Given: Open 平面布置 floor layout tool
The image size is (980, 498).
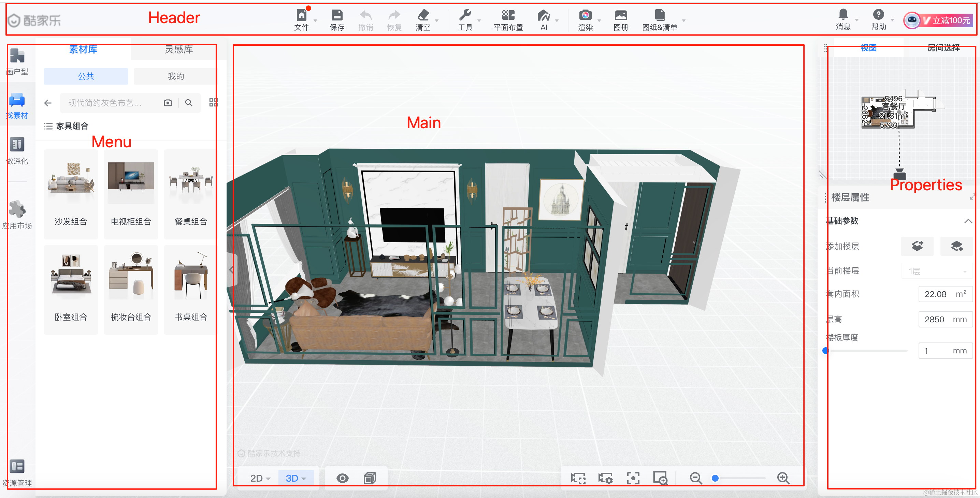Looking at the screenshot, I should coord(508,16).
